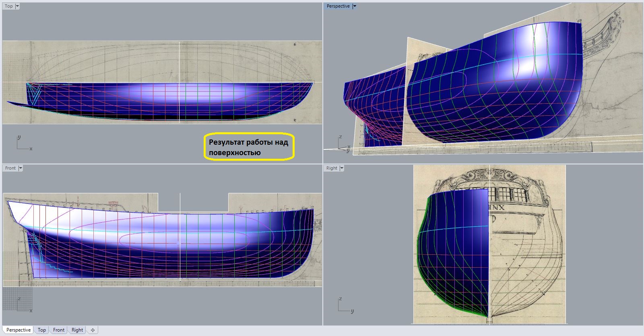Expand the Perspective viewport menu arrow
This screenshot has height=336, width=644.
[x=354, y=6]
